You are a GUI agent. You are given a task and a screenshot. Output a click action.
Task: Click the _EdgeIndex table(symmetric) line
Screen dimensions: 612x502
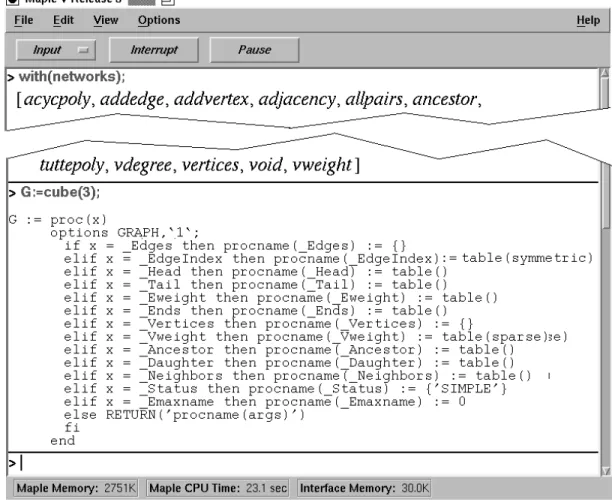coord(329,259)
